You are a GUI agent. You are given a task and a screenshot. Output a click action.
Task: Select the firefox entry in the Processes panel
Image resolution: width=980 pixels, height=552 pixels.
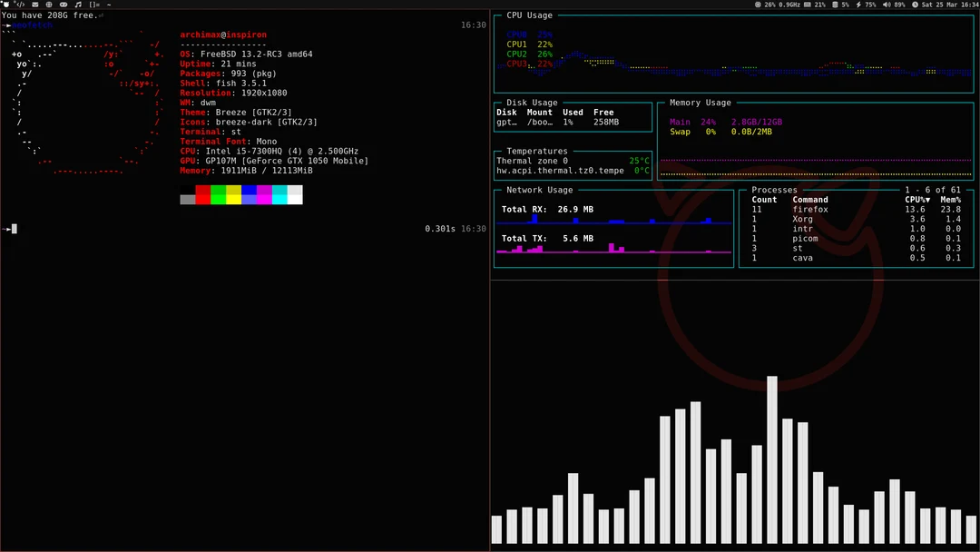tap(810, 209)
